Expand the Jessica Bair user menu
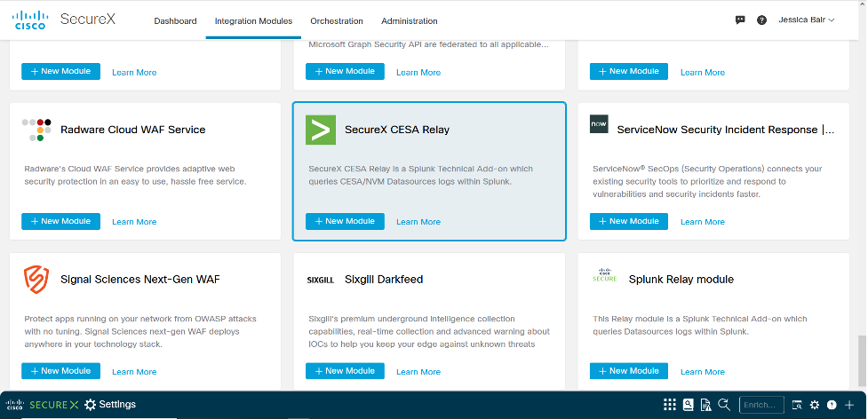Viewport: 868px width, 419px height. 806,20
